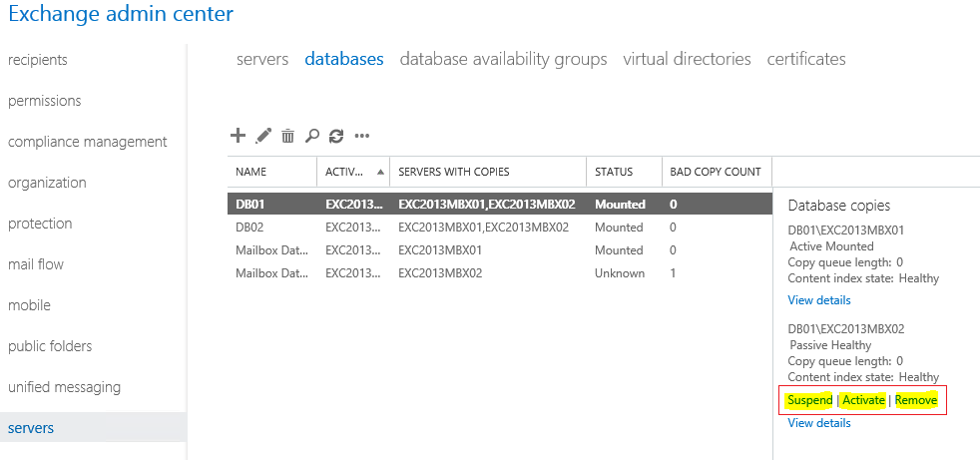
Task: Click DB02 Mounted status cell
Action: tap(619, 228)
